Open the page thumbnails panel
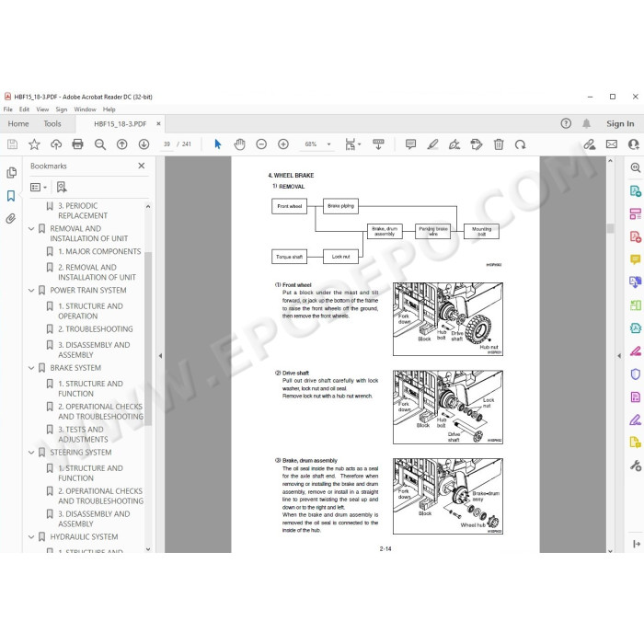Image resolution: width=644 pixels, height=644 pixels. click(x=11, y=173)
